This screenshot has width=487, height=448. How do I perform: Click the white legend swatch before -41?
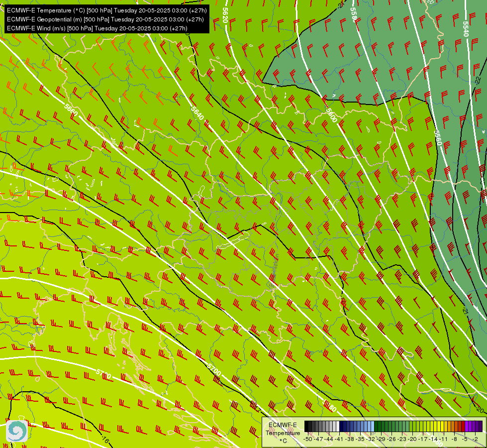(338, 426)
